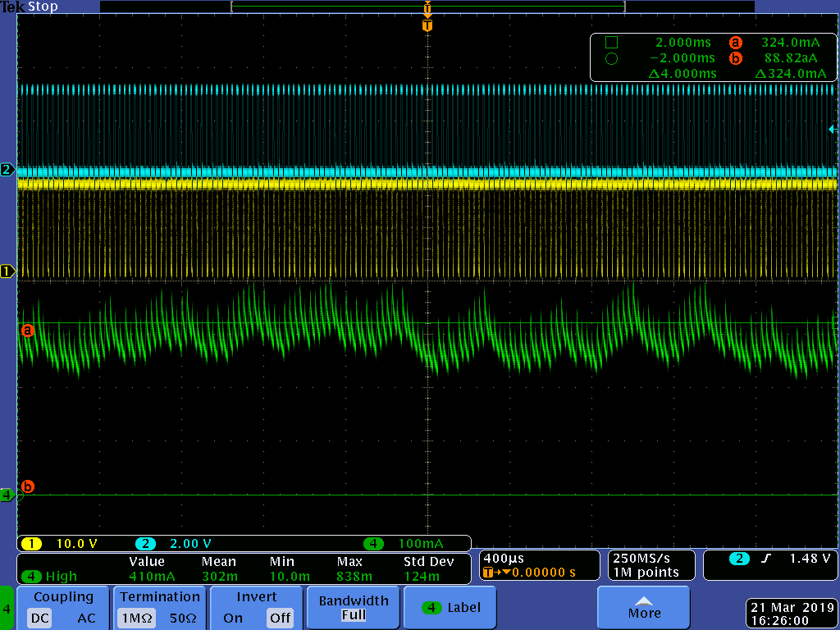840x630 pixels.
Task: Switch termination to 50Ω
Action: [181, 619]
